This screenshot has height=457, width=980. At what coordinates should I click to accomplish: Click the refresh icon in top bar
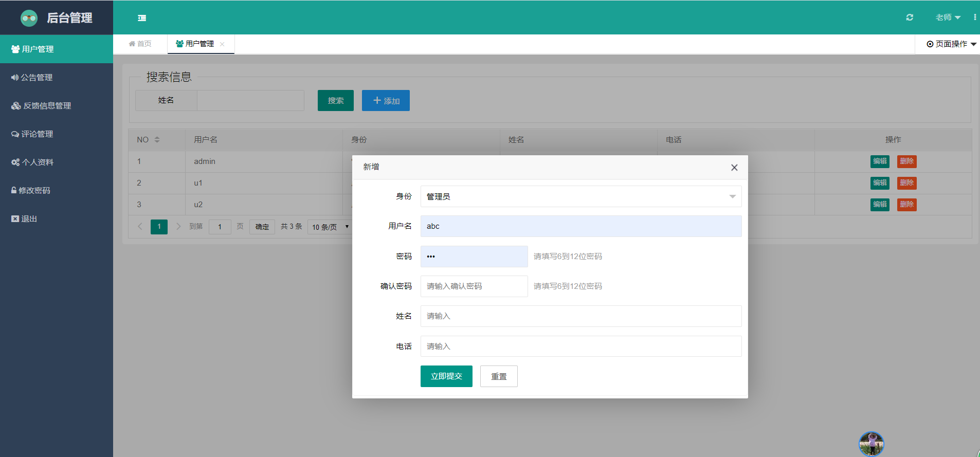pyautogui.click(x=910, y=17)
